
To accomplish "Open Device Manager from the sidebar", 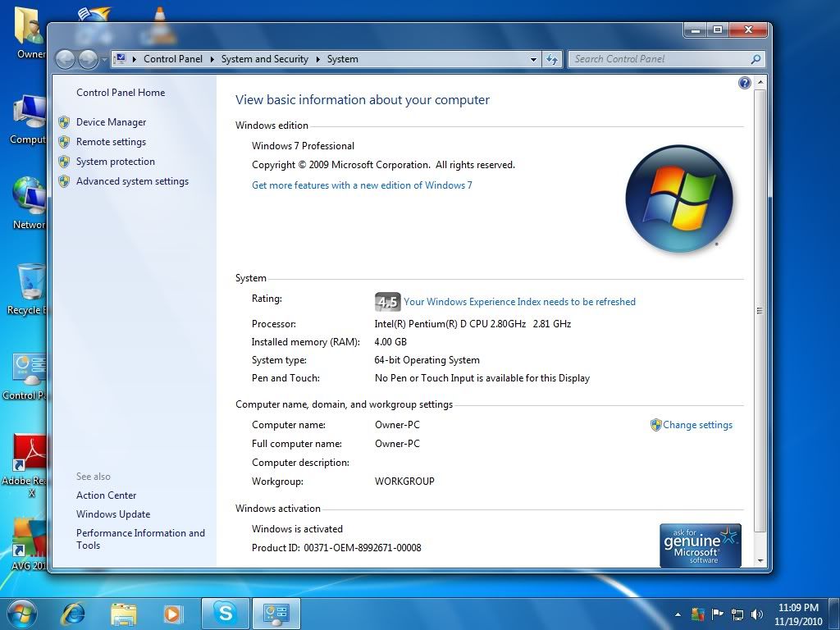I will [111, 122].
